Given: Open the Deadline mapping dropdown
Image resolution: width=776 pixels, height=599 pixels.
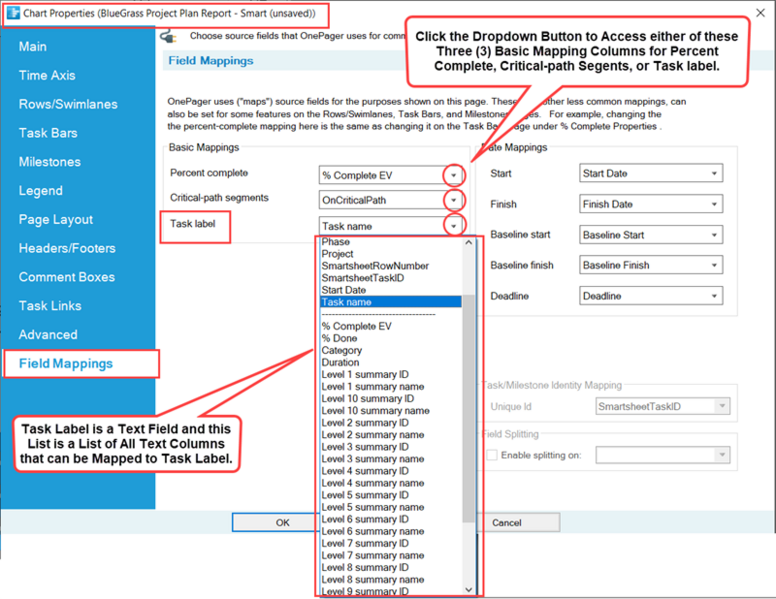Looking at the screenshot, I should coord(714,296).
